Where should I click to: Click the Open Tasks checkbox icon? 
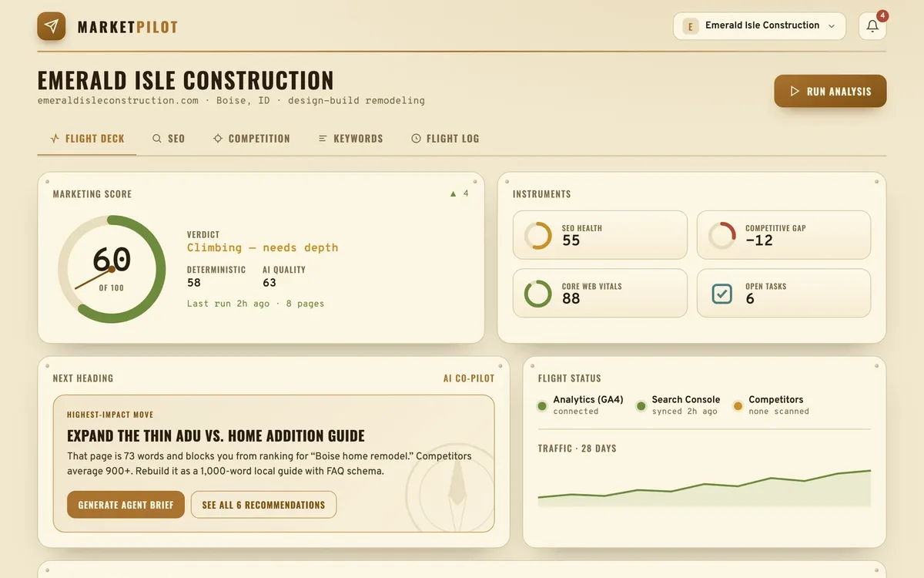click(x=721, y=294)
